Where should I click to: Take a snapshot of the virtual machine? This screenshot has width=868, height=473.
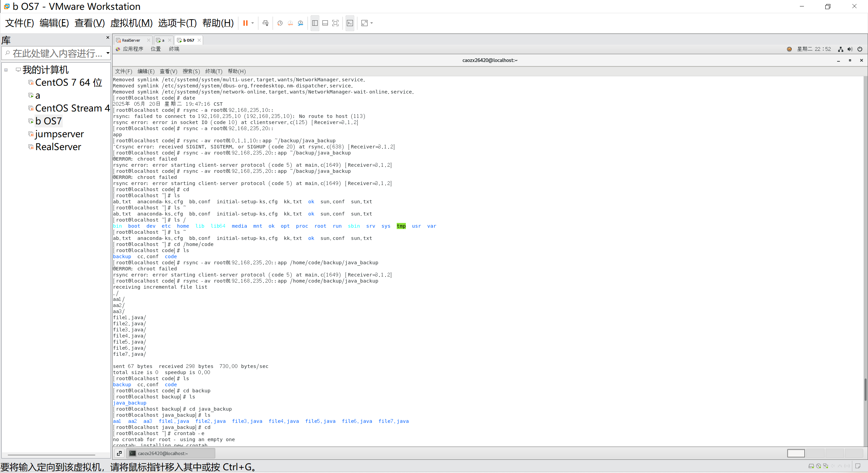(x=280, y=23)
